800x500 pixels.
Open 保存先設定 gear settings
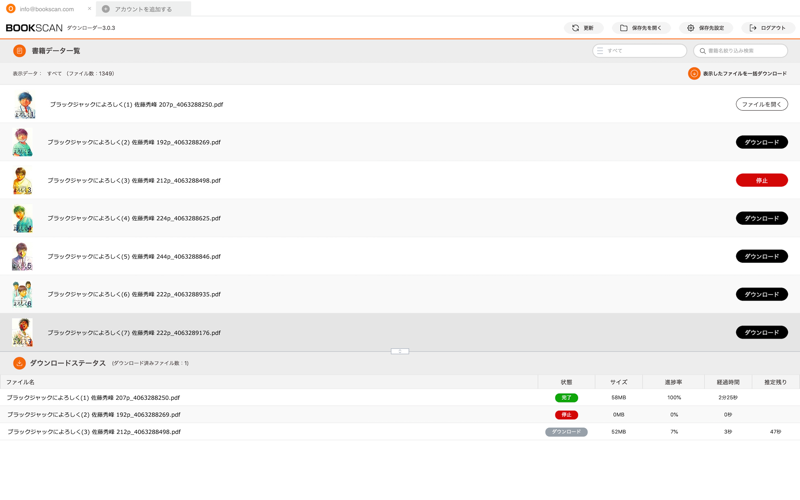coord(706,28)
